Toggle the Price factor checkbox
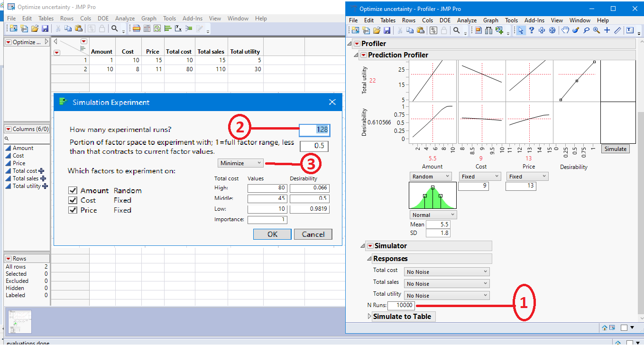The height and width of the screenshot is (346, 644). click(x=73, y=210)
